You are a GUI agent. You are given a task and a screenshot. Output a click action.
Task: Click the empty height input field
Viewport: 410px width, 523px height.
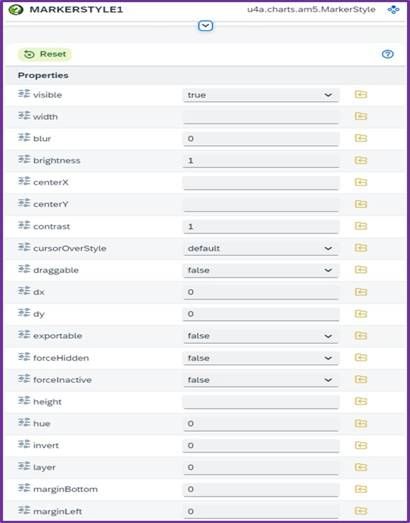point(261,402)
